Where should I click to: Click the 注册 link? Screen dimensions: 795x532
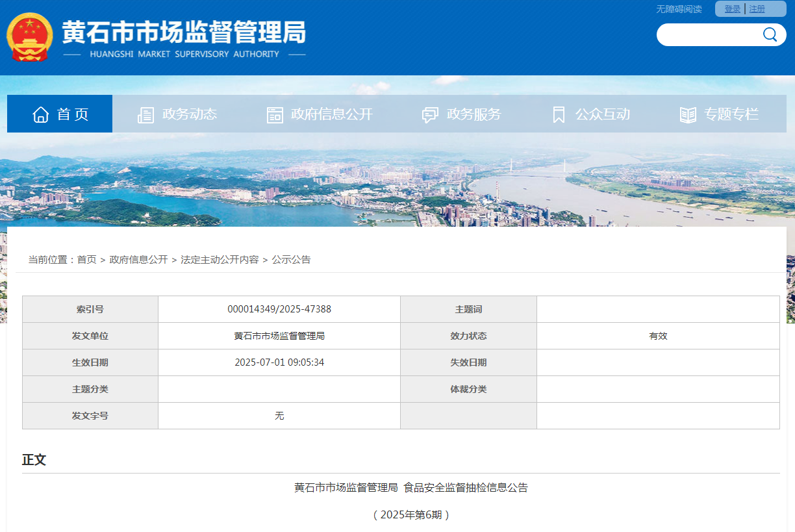pos(757,9)
